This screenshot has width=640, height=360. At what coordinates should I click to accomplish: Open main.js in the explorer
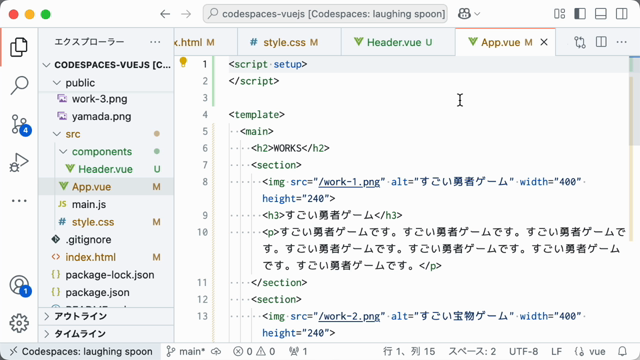tap(89, 204)
